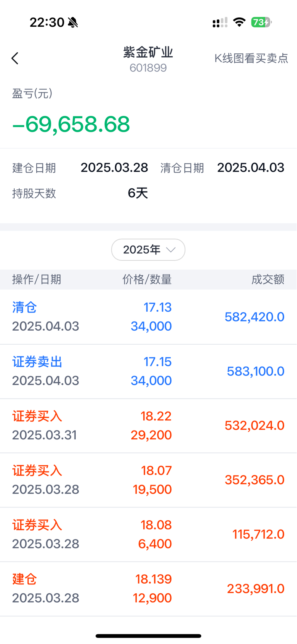
Task: Tap the 成交额 column header
Action: point(268,280)
